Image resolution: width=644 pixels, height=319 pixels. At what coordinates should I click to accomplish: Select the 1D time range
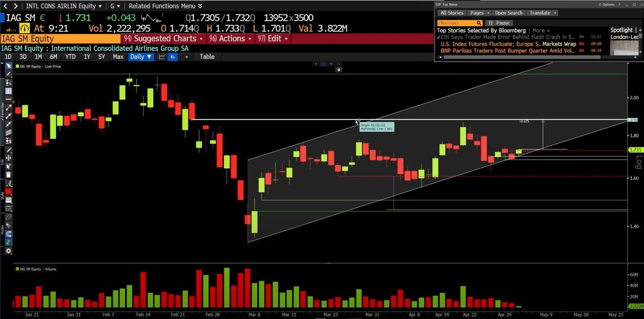click(x=8, y=57)
